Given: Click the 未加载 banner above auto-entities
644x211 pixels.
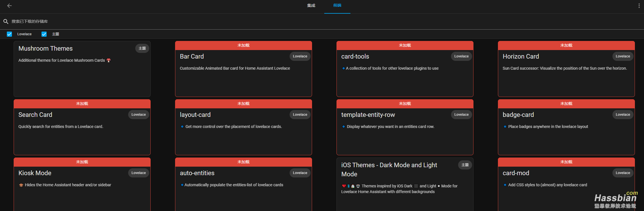Looking at the screenshot, I should pos(244,162).
